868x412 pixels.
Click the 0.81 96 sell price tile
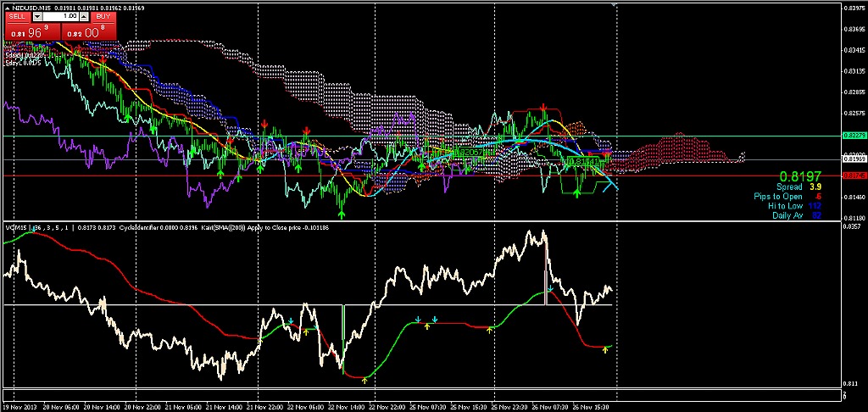(x=33, y=31)
